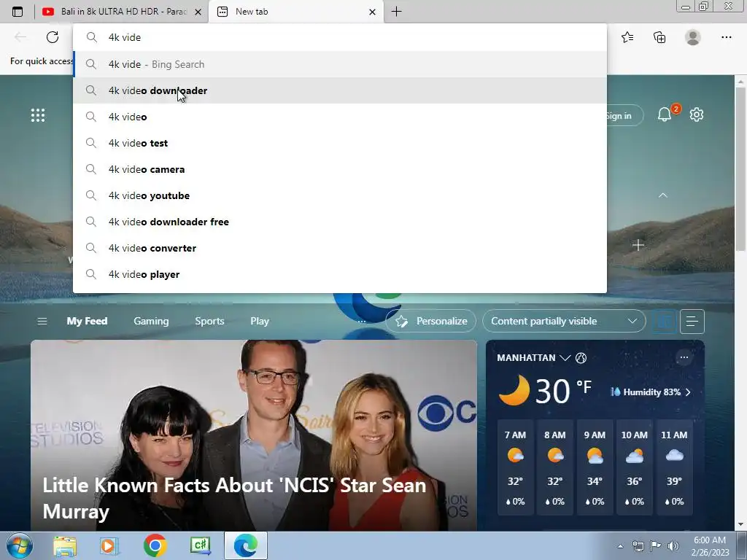The image size is (747, 560).
Task: Click the page vertical scrollbar thumb
Action: (x=741, y=169)
